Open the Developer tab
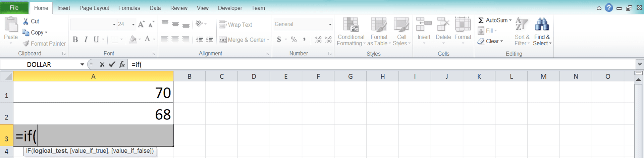644x158 pixels. 230,8
